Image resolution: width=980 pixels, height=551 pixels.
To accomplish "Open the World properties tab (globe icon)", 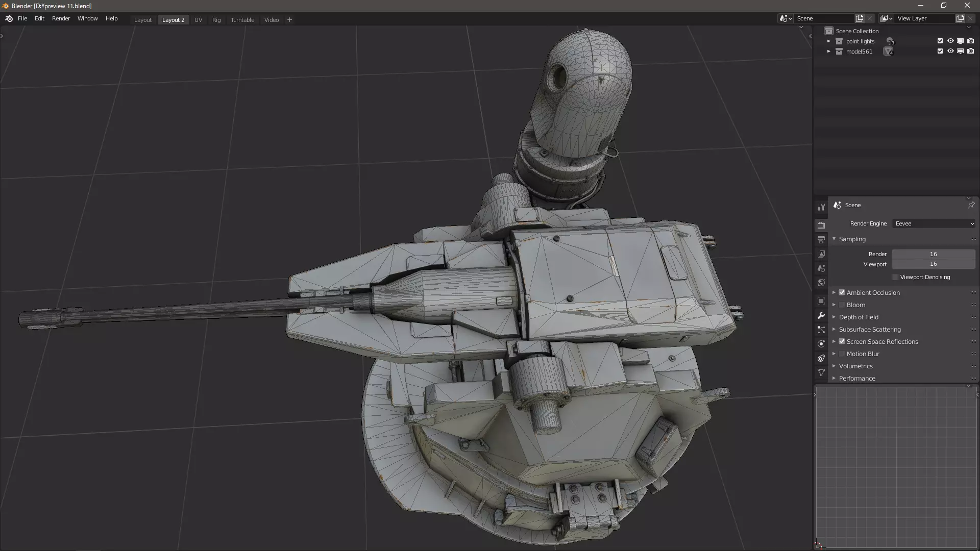I will [x=821, y=282].
